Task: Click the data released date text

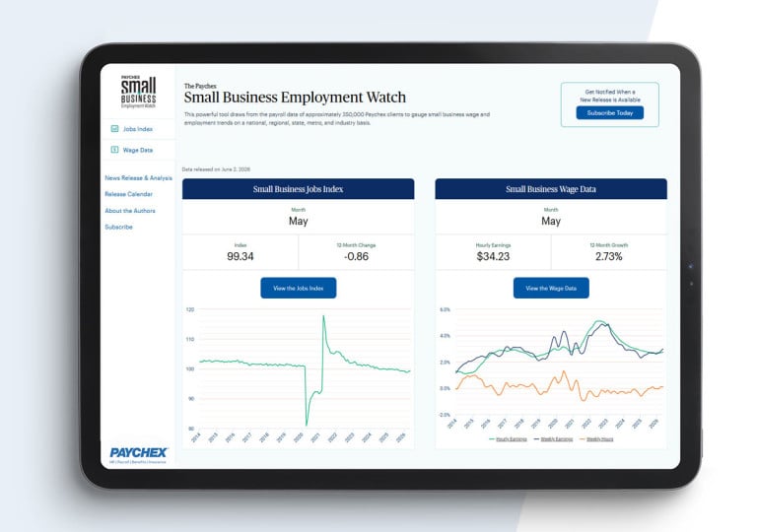Action: pyautogui.click(x=216, y=169)
